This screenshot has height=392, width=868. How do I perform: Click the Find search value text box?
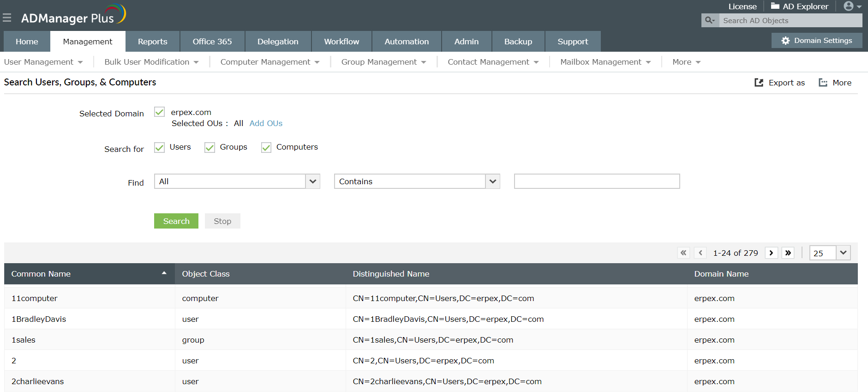pyautogui.click(x=597, y=181)
